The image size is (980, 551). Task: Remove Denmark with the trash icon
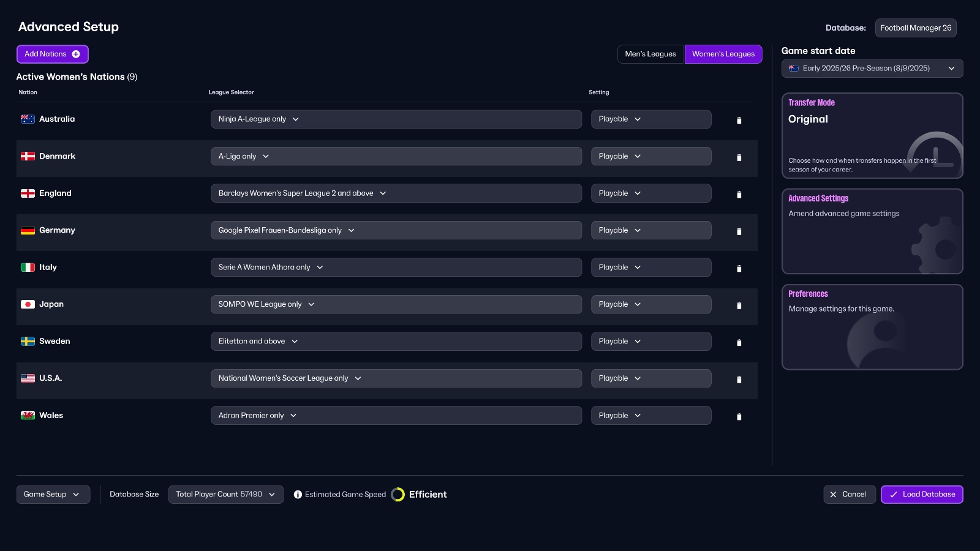[739, 157]
